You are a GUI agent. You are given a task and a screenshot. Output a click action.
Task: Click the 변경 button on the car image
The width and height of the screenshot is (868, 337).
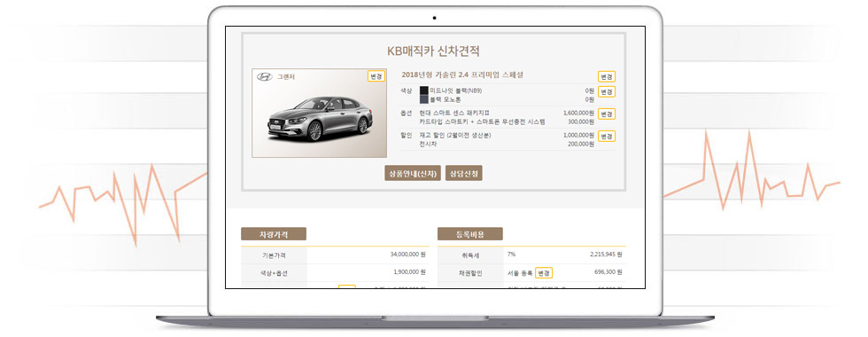point(376,76)
